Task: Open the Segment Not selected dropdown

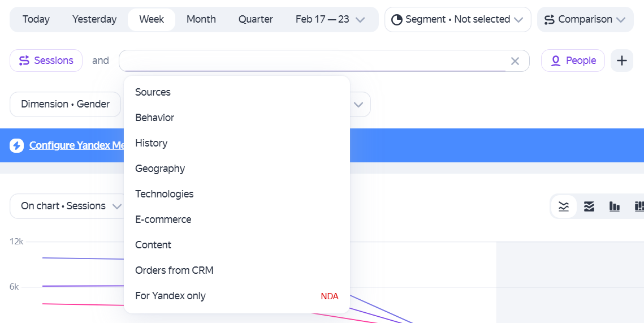Action: tap(457, 19)
